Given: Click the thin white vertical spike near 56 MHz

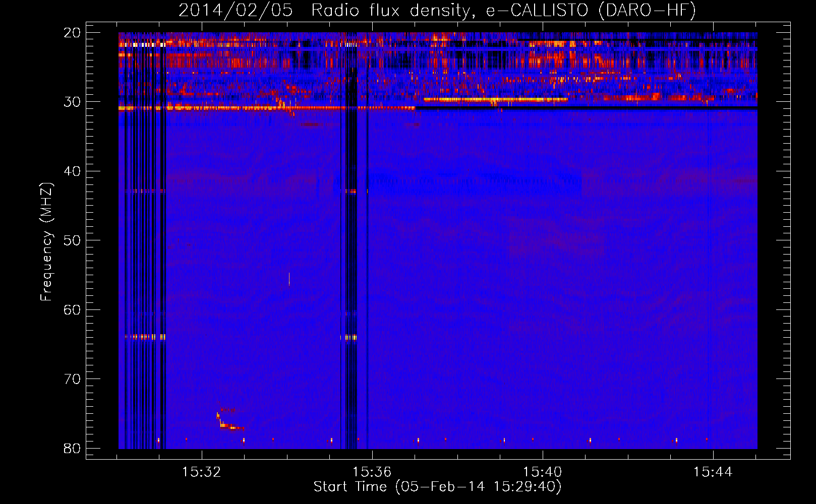Looking at the screenshot, I should [289, 279].
